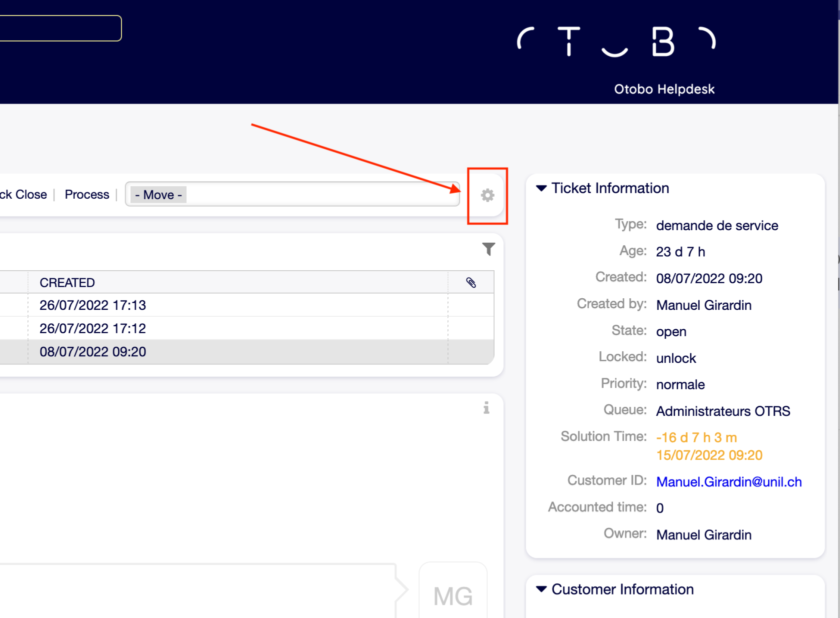The height and width of the screenshot is (618, 840).
Task: Select article created 26/07/2022 17:13
Action: 93,305
